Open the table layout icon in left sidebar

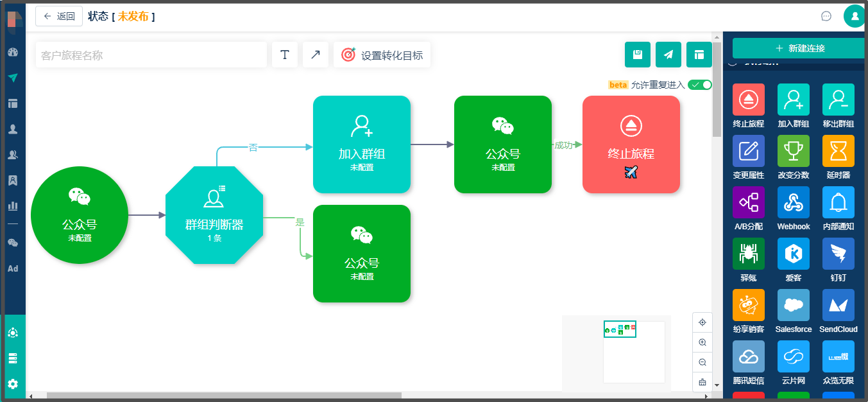click(x=13, y=103)
